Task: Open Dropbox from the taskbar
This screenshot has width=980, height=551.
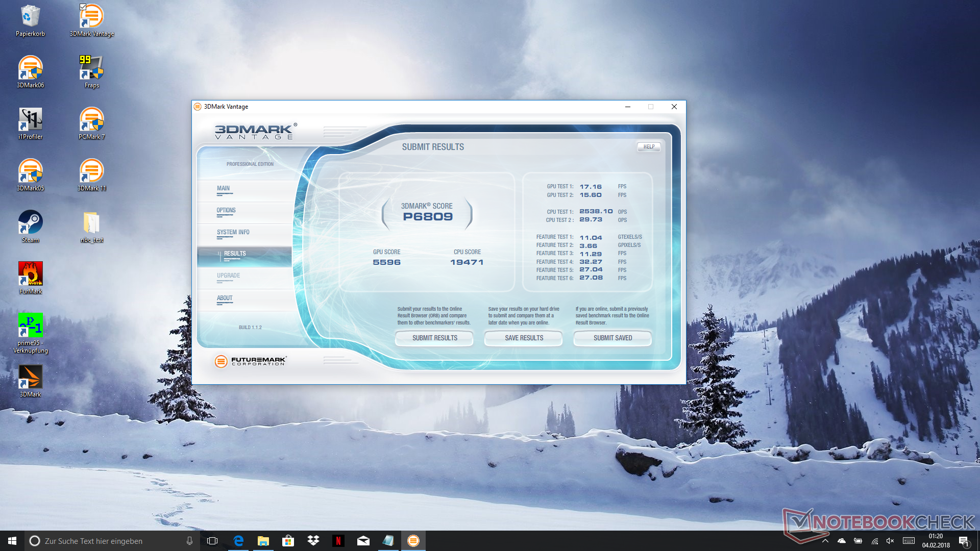Action: point(313,541)
